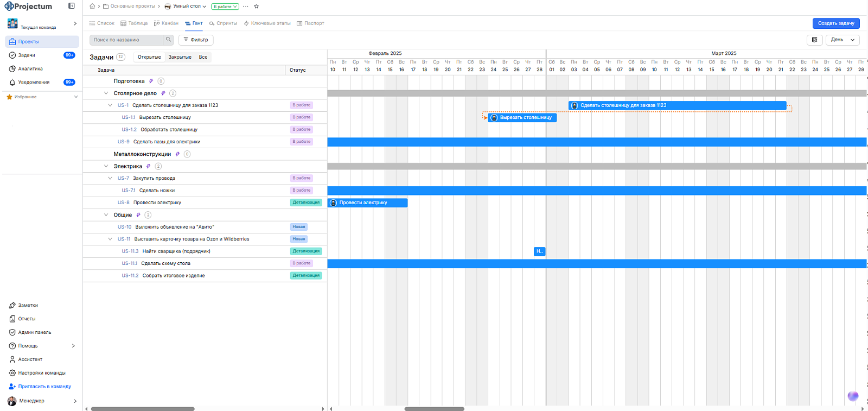
Task: Click assignee avatar on Провести электрику bar
Action: (x=334, y=203)
